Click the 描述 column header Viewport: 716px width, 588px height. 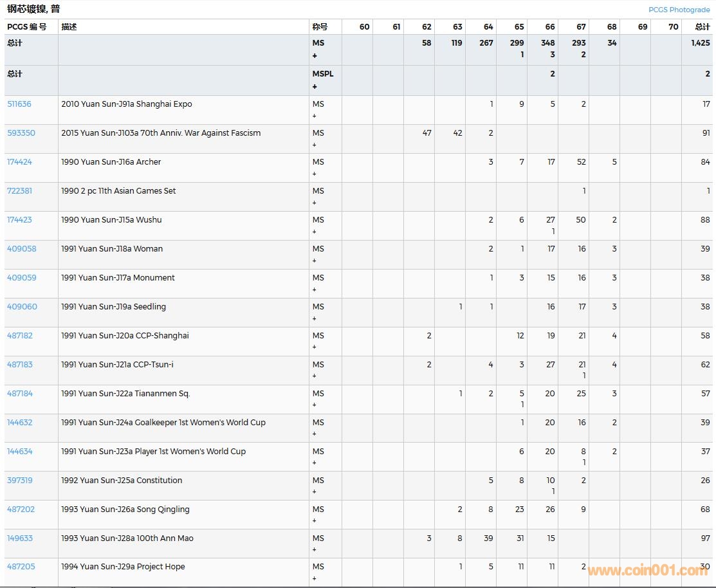coord(69,27)
